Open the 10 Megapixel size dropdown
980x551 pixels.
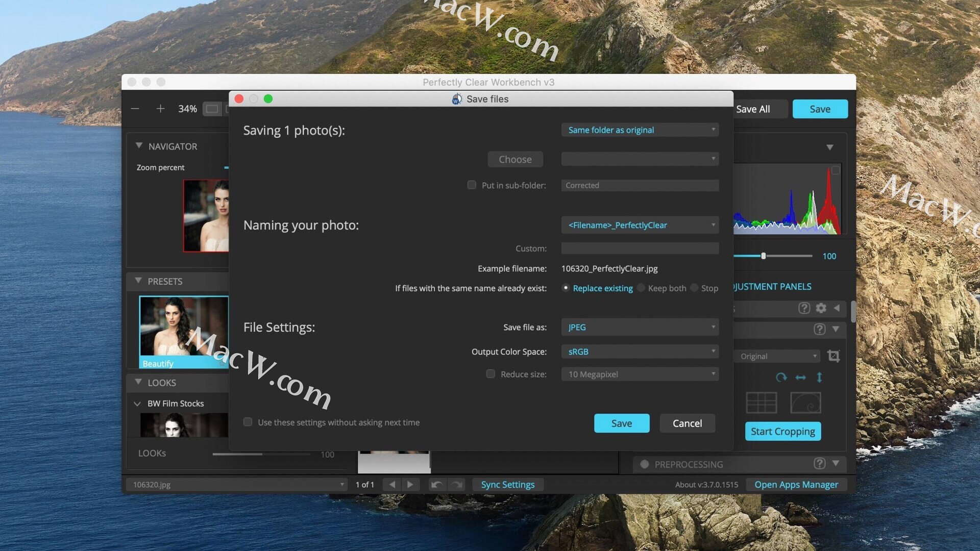click(x=640, y=374)
